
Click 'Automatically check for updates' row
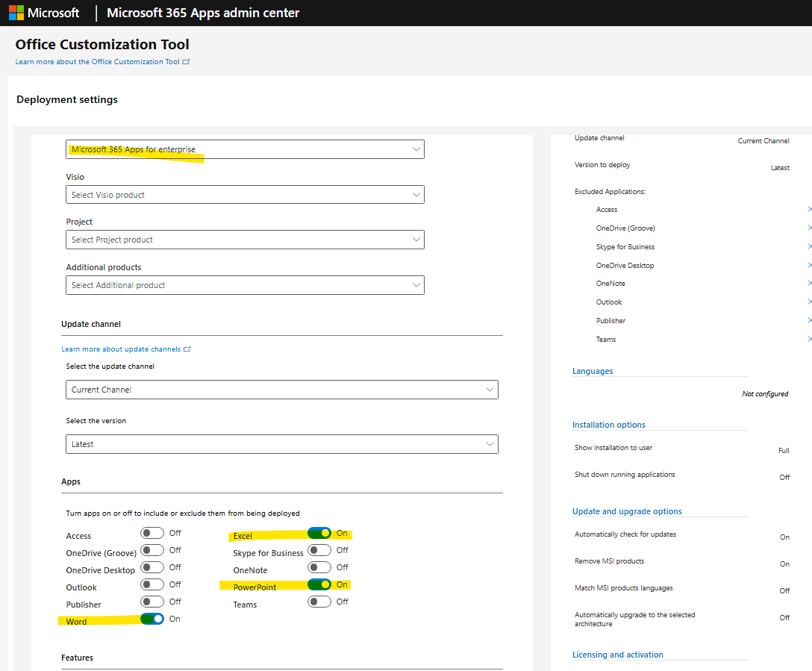coord(681,535)
